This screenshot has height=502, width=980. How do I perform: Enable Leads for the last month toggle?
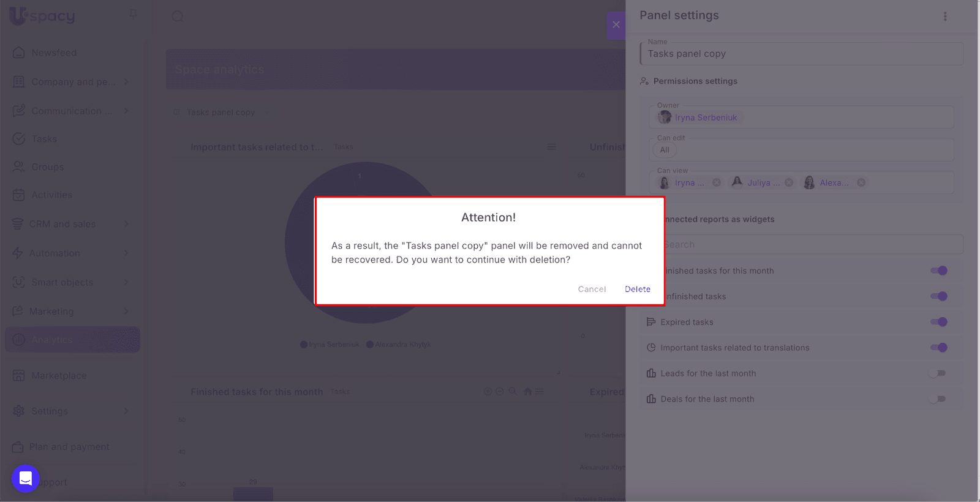pos(938,373)
